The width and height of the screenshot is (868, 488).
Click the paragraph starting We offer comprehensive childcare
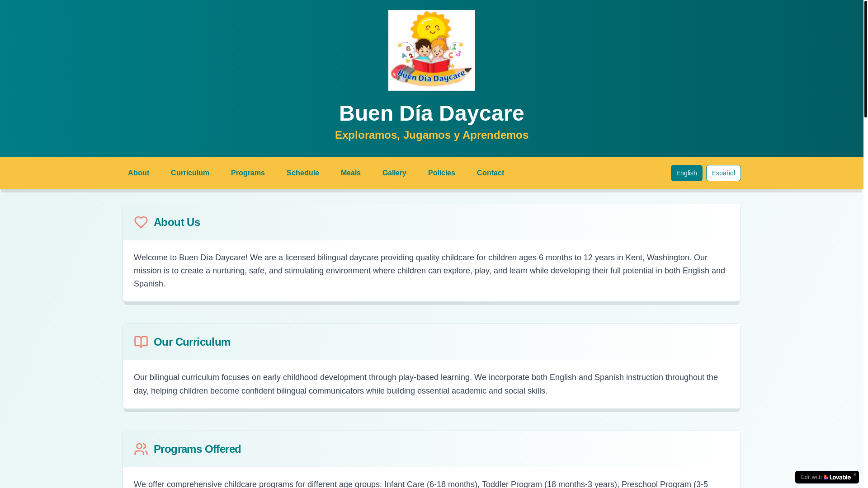click(431, 483)
